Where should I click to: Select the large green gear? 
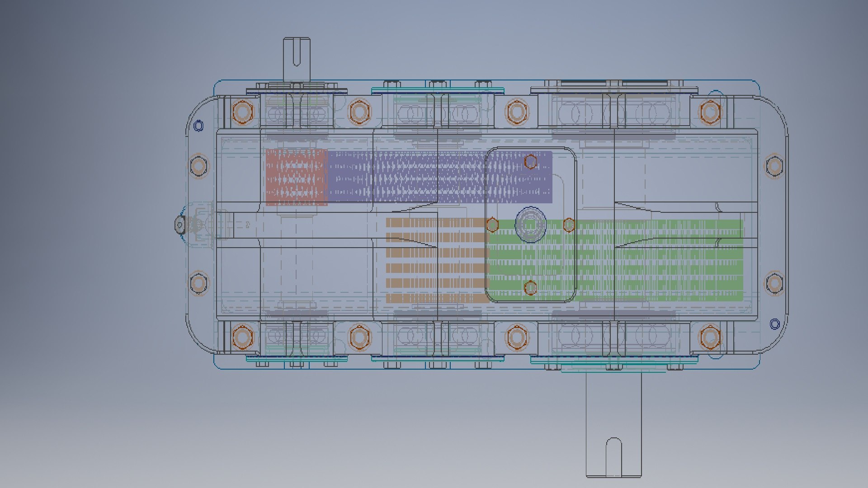[x=616, y=260]
